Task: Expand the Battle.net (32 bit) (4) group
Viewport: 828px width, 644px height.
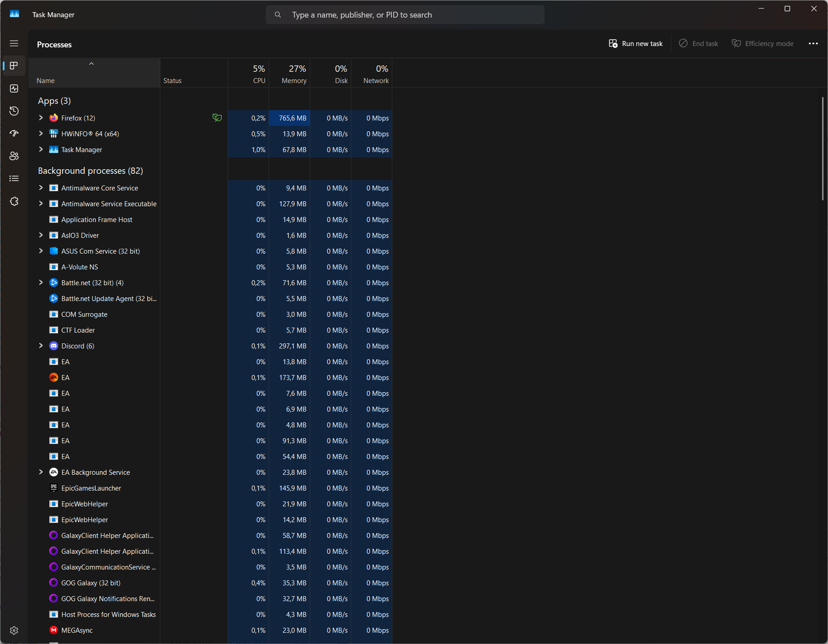Action: click(41, 283)
